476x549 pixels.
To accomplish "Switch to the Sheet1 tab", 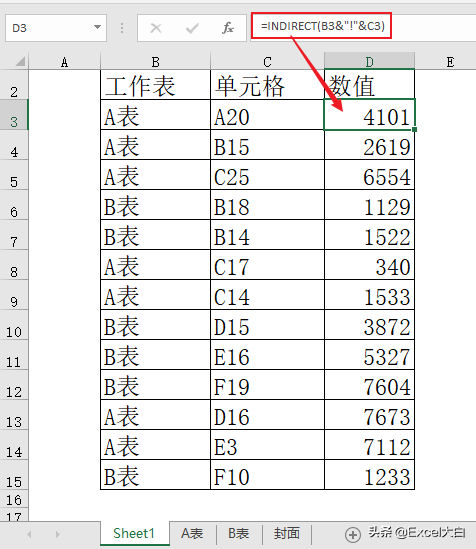I will point(134,533).
